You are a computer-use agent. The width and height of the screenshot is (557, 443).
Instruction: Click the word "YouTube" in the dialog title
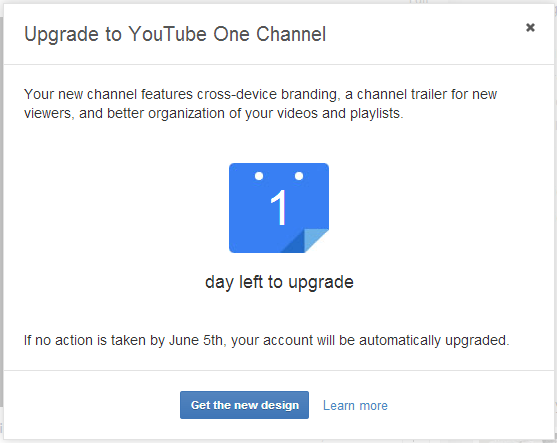167,34
